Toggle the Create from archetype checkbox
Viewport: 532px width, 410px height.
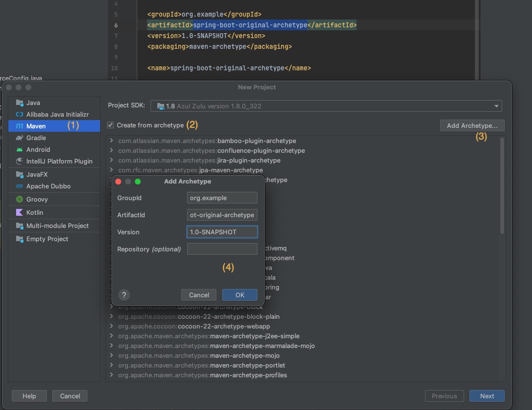[x=110, y=125]
